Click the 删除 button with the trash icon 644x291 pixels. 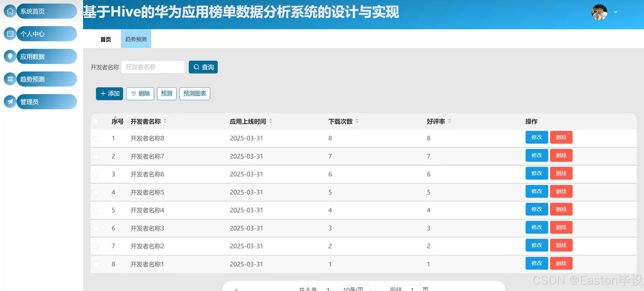tap(140, 94)
